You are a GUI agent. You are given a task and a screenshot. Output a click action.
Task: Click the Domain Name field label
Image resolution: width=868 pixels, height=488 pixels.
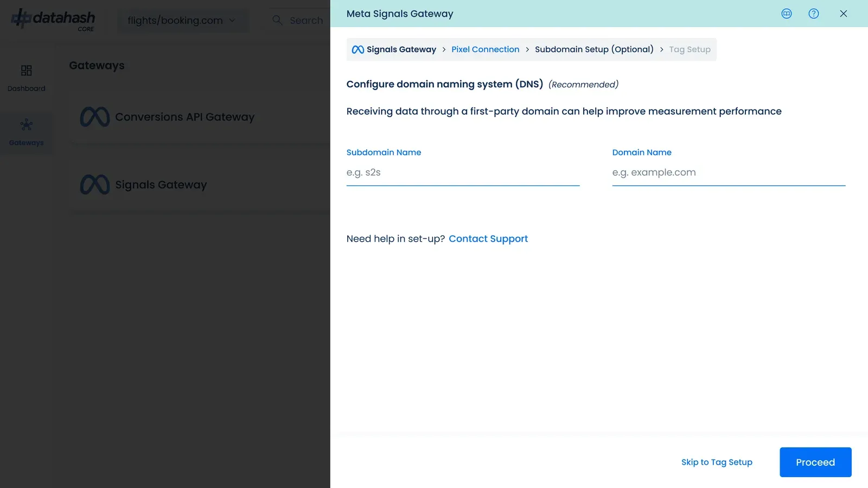click(642, 152)
